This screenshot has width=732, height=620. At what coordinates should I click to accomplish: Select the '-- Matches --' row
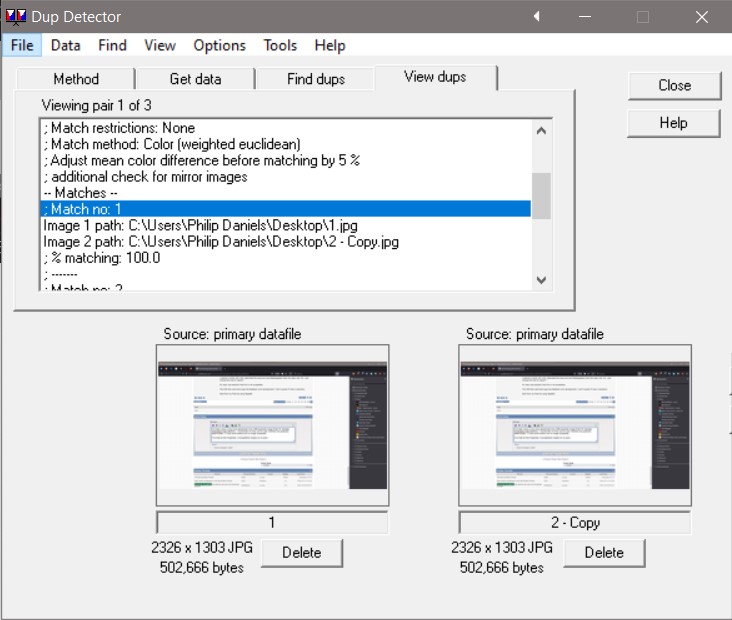(x=286, y=193)
